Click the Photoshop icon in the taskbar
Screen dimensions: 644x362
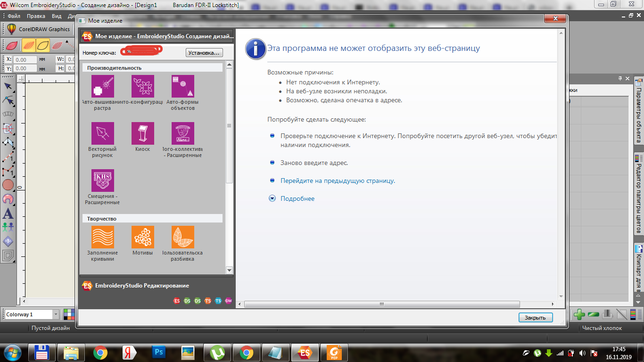[159, 352]
